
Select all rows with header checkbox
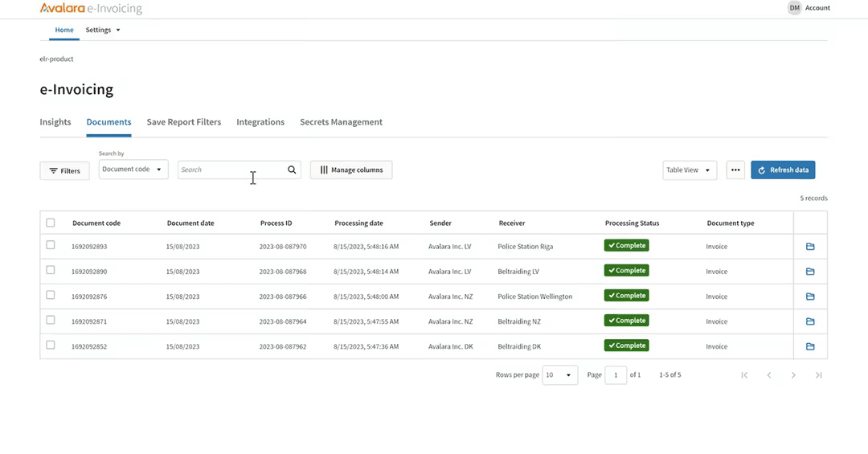click(x=51, y=223)
